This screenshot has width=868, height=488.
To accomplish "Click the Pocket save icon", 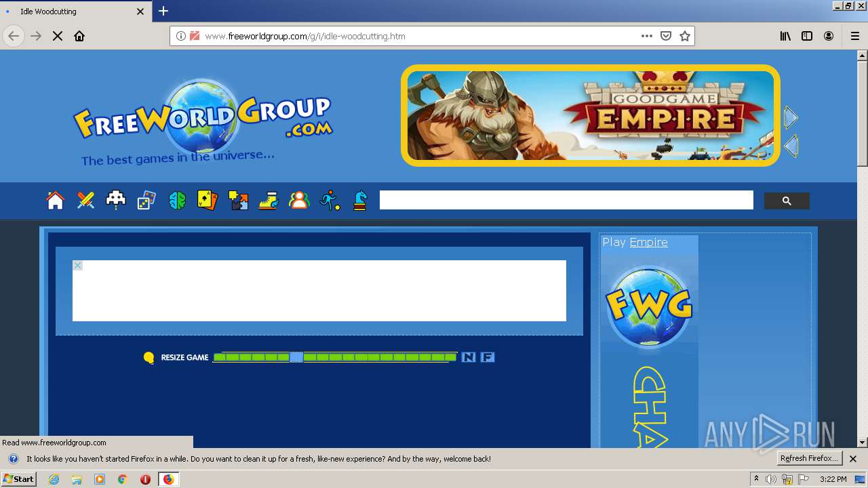I will 666,36.
